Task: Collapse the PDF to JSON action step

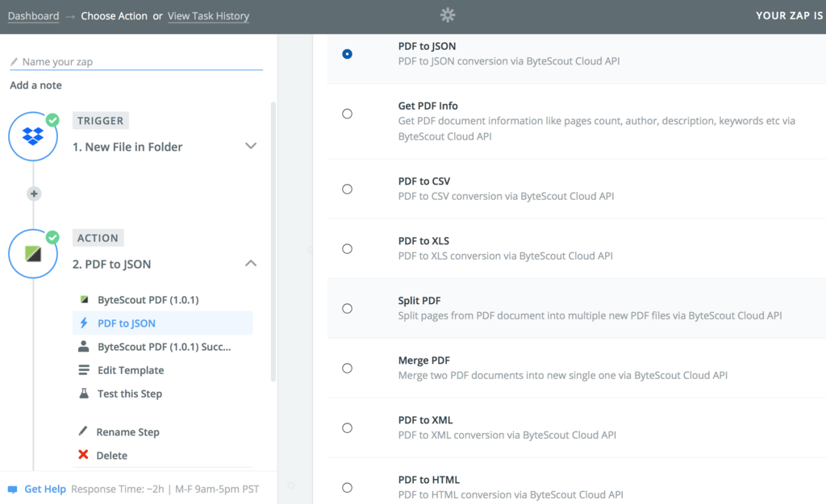Action: (x=251, y=264)
